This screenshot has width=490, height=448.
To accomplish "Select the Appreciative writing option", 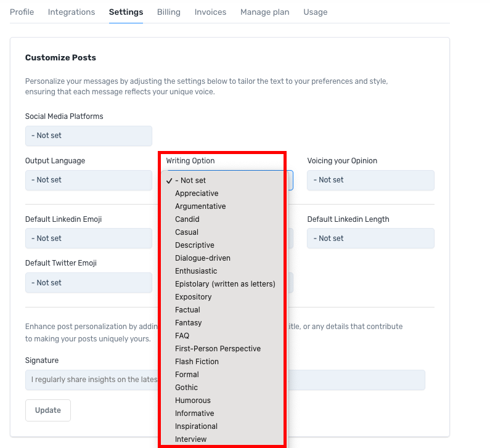I will (197, 193).
